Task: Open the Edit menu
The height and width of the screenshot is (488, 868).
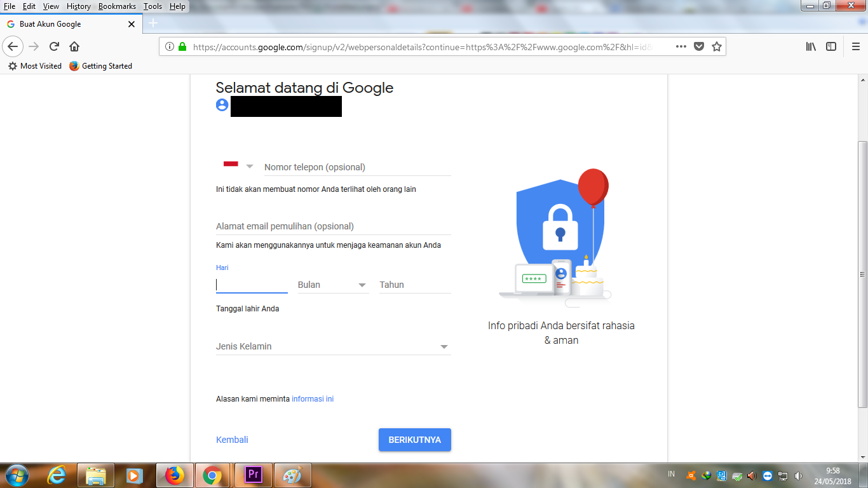Action: 29,6
